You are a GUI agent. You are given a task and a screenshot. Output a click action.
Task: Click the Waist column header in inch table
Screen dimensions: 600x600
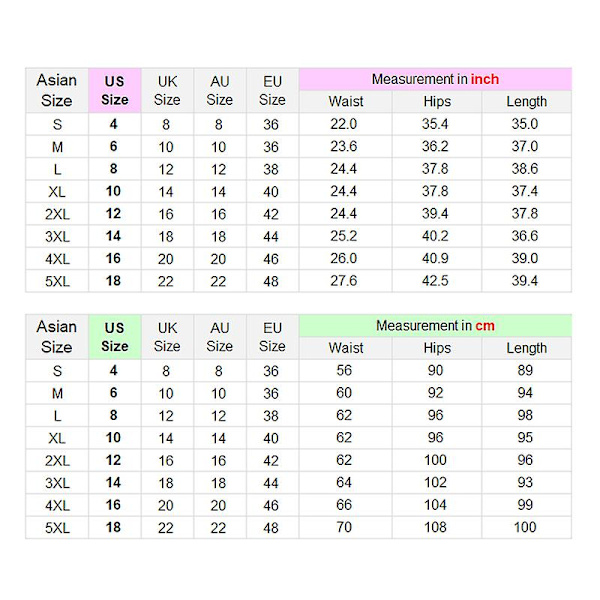(x=346, y=101)
